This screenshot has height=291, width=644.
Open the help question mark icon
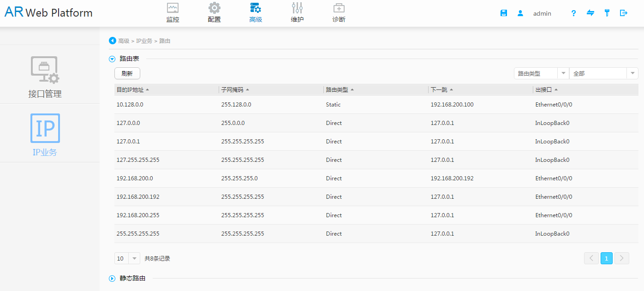click(x=573, y=13)
